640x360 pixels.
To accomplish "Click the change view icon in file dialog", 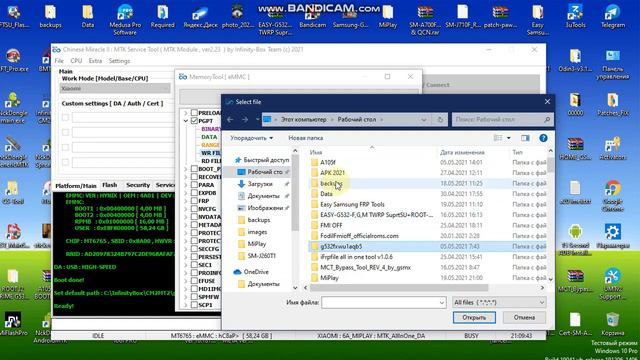I will tap(498, 138).
